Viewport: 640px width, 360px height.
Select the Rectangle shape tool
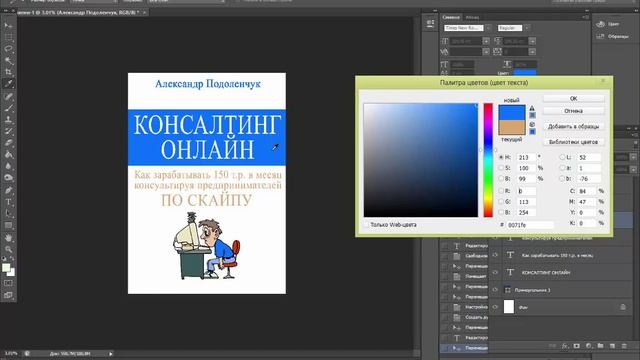[x=8, y=225]
